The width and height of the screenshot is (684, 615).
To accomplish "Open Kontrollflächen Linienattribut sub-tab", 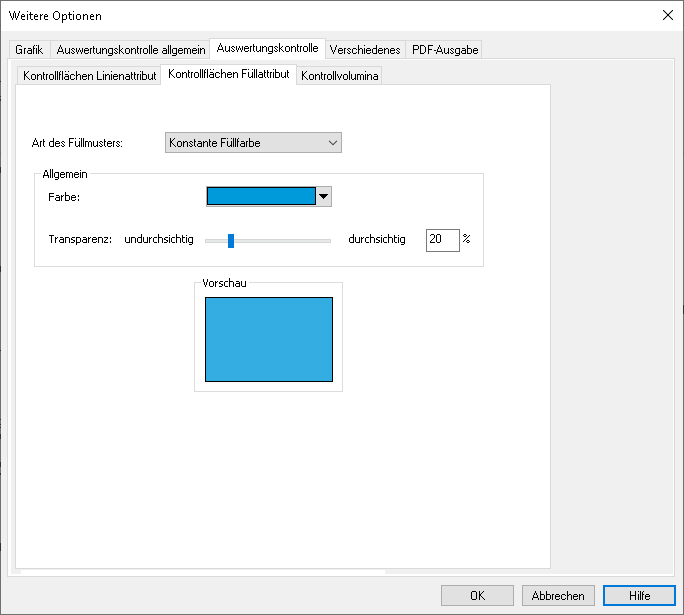I will [x=89, y=76].
